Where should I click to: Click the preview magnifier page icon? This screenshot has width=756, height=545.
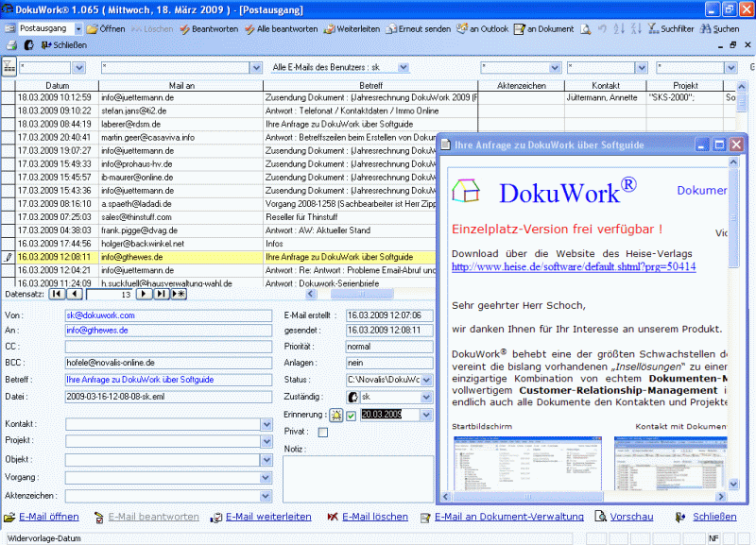click(x=585, y=29)
